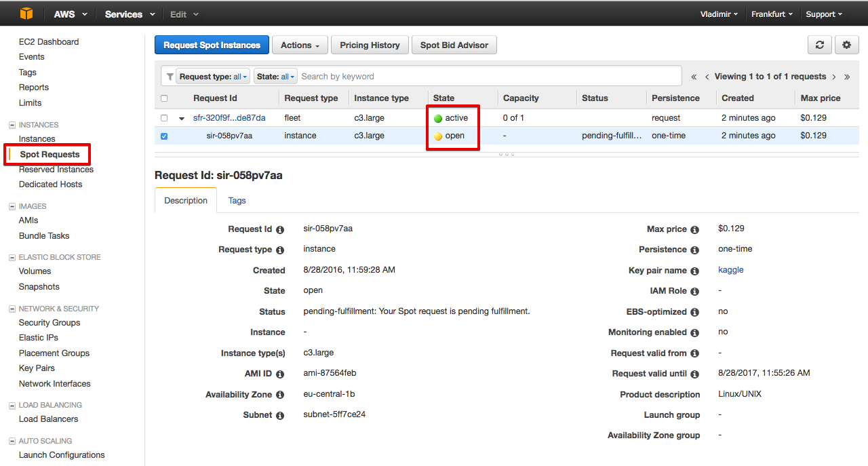Open Pricing History
Viewport: 868px width, 466px height.
[370, 45]
